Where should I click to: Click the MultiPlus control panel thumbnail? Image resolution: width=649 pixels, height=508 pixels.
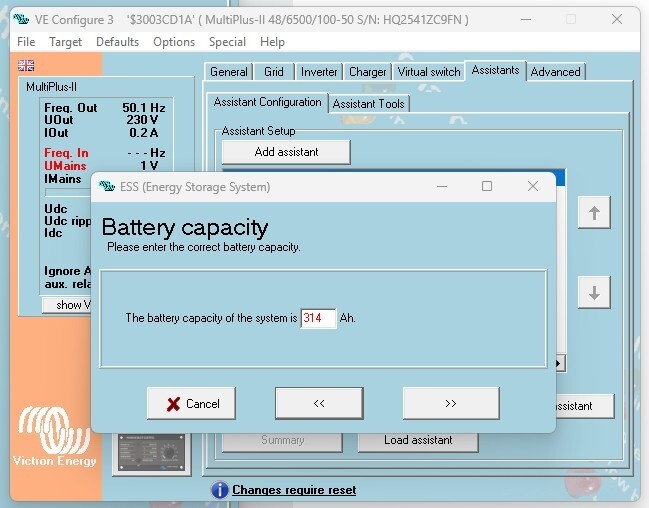[x=151, y=453]
